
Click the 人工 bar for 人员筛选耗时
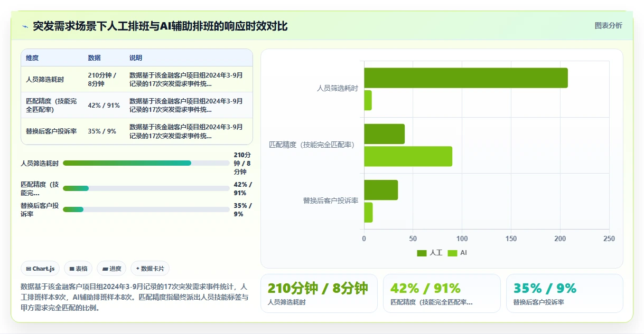466,78
